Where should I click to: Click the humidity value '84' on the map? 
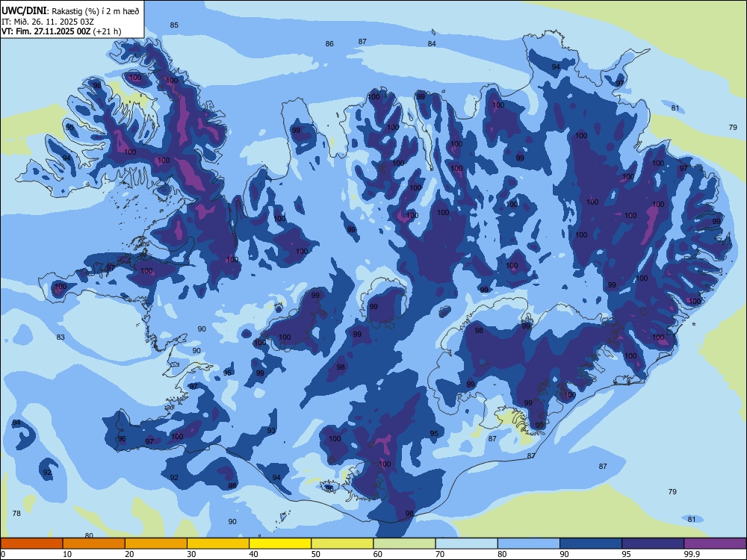(x=432, y=44)
